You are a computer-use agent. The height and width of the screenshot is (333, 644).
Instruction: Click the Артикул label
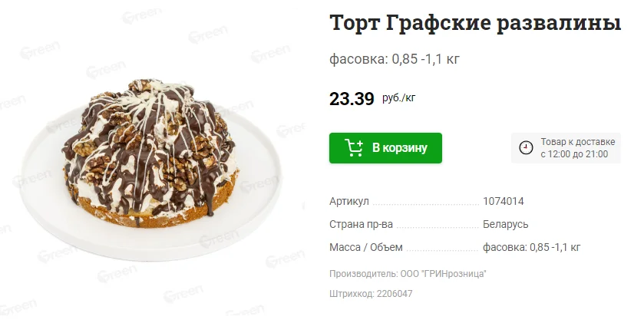pos(349,202)
